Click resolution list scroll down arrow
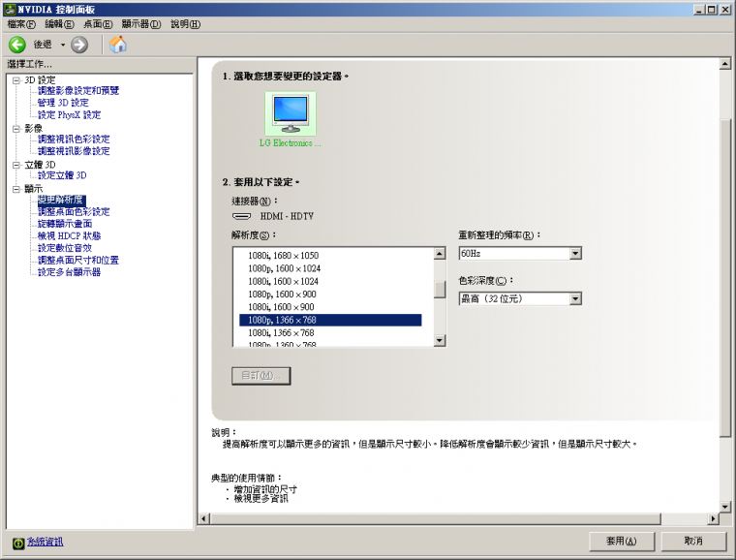 (x=440, y=340)
